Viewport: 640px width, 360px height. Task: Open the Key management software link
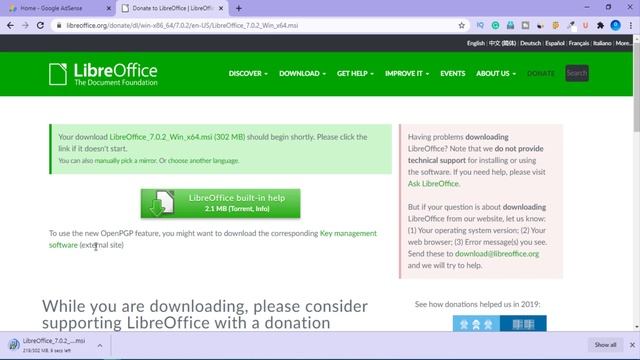pyautogui.click(x=213, y=239)
